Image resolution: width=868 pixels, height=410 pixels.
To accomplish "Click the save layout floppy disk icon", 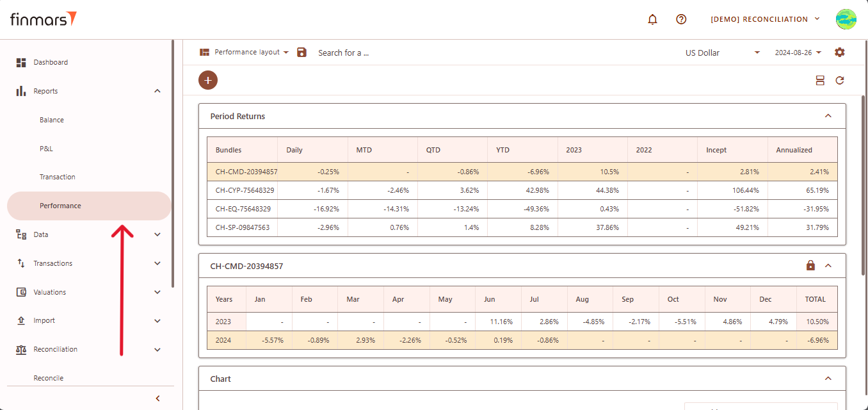I will [x=302, y=53].
